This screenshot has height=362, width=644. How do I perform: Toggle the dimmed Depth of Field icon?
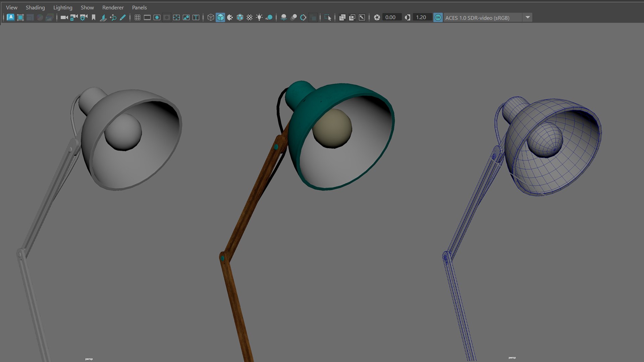click(x=313, y=17)
